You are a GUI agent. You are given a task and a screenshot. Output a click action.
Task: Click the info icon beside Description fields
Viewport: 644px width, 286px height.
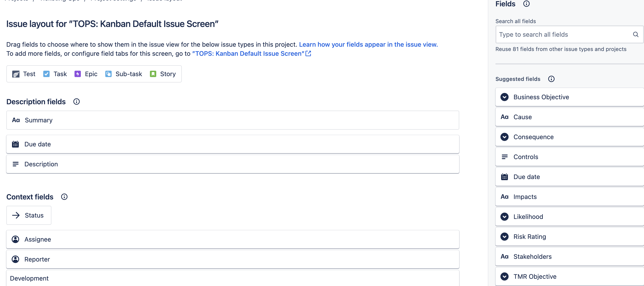click(76, 101)
